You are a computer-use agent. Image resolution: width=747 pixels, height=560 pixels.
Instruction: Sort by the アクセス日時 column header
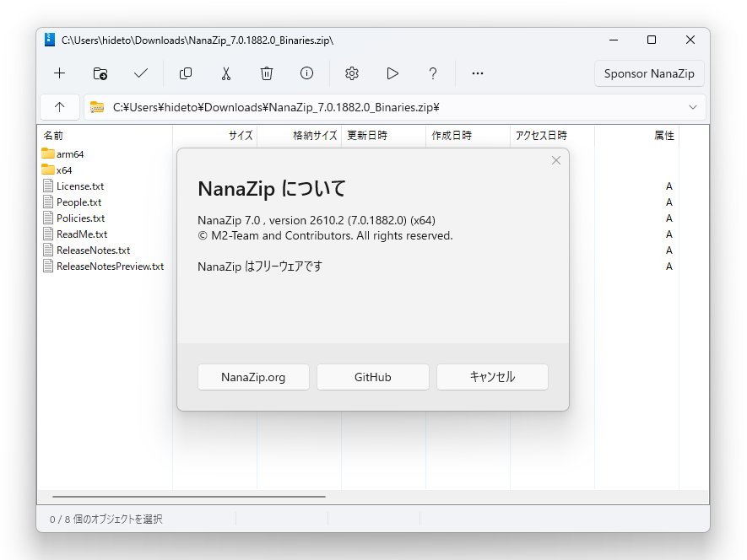pos(553,136)
